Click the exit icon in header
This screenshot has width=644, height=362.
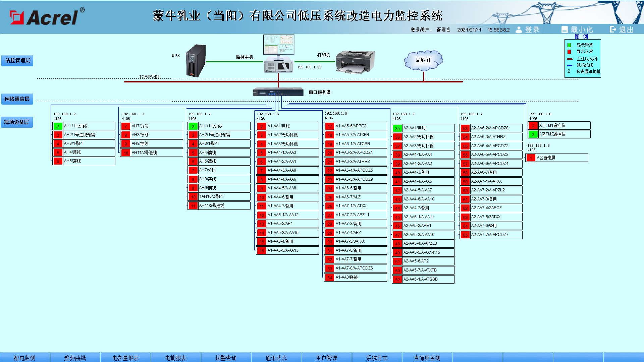click(x=613, y=29)
